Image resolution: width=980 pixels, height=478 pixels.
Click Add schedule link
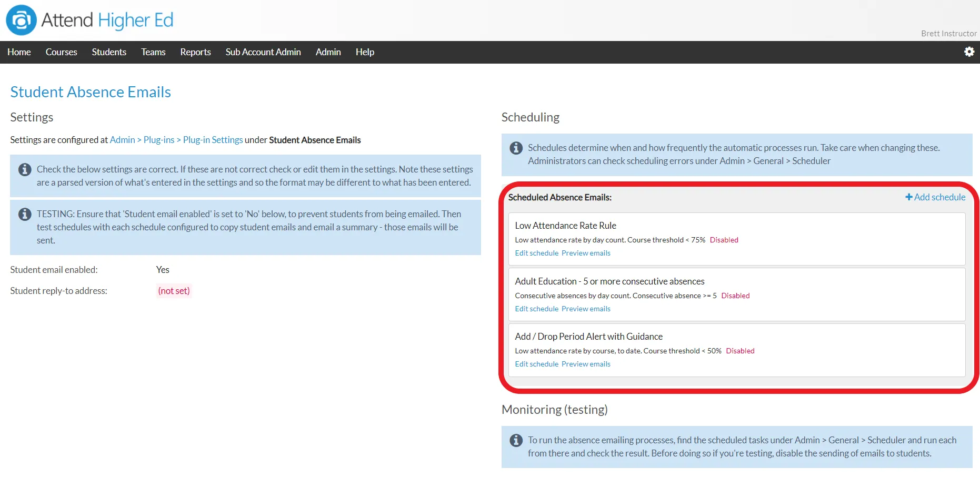(935, 197)
